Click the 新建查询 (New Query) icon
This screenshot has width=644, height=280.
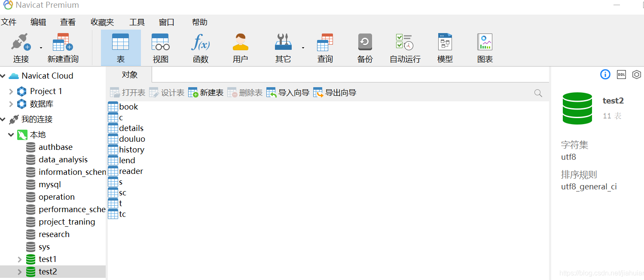point(62,47)
